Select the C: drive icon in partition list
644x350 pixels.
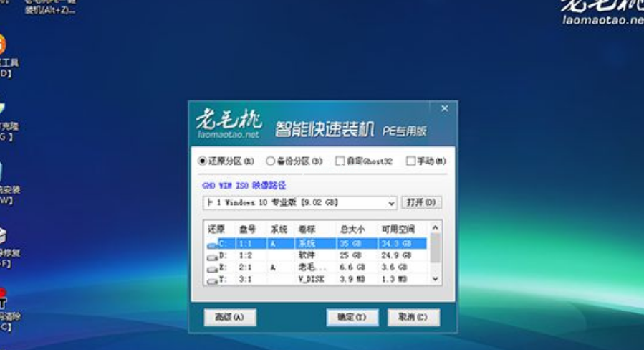[x=213, y=244]
